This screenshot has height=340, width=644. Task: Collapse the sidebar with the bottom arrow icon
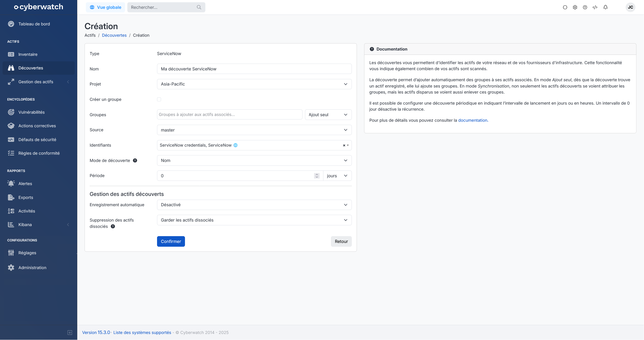pyautogui.click(x=70, y=332)
